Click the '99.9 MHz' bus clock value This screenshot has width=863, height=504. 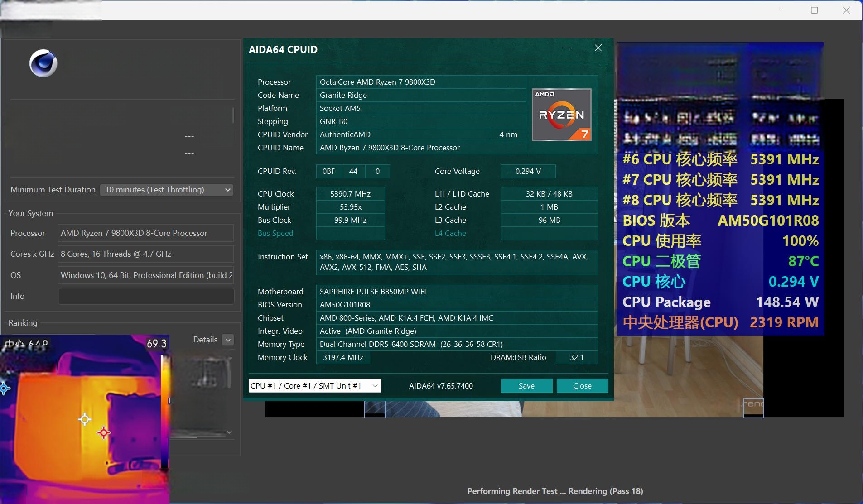[350, 220]
